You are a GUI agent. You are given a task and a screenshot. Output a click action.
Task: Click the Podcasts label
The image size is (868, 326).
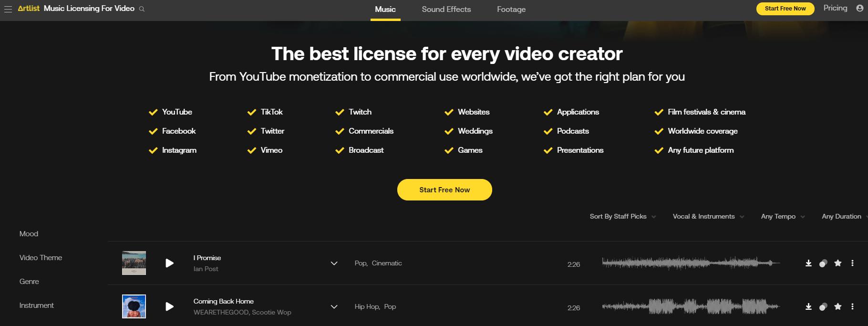point(573,131)
